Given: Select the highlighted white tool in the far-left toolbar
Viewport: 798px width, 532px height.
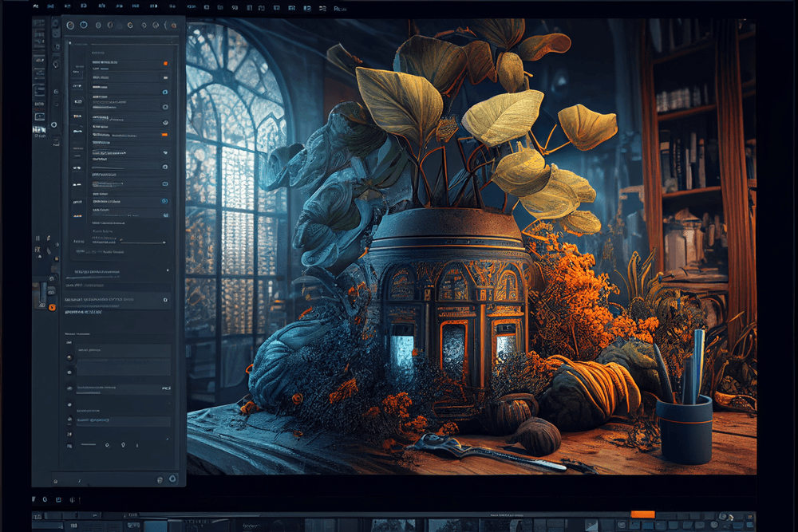Looking at the screenshot, I should [38, 128].
